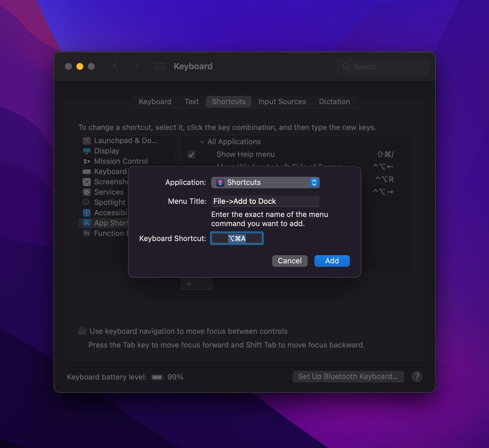Click the Menu Title text field

[x=265, y=201]
